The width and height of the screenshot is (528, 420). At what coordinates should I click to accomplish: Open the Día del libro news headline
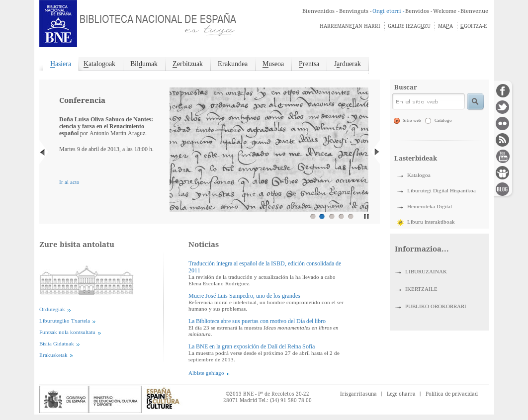point(257,321)
